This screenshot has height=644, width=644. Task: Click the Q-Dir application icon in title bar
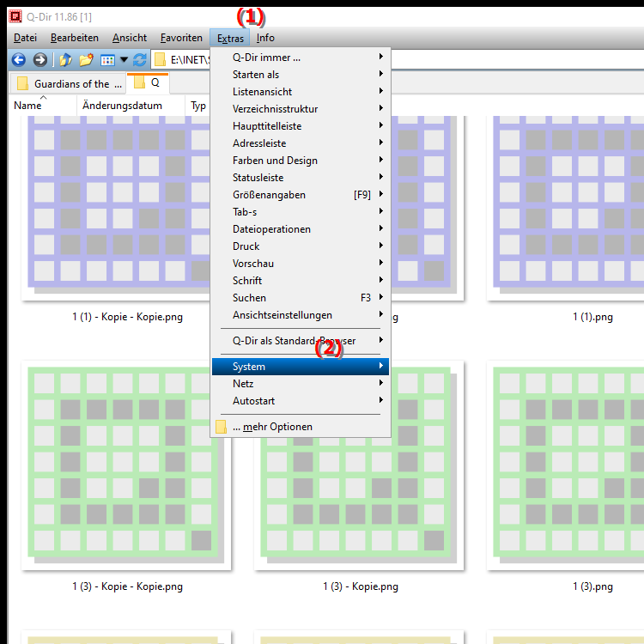(x=15, y=16)
